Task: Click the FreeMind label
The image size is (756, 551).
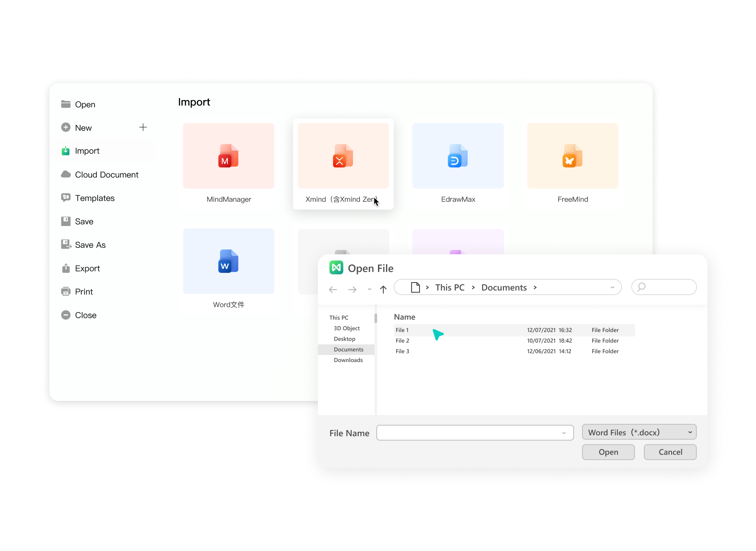Action: [x=573, y=200]
